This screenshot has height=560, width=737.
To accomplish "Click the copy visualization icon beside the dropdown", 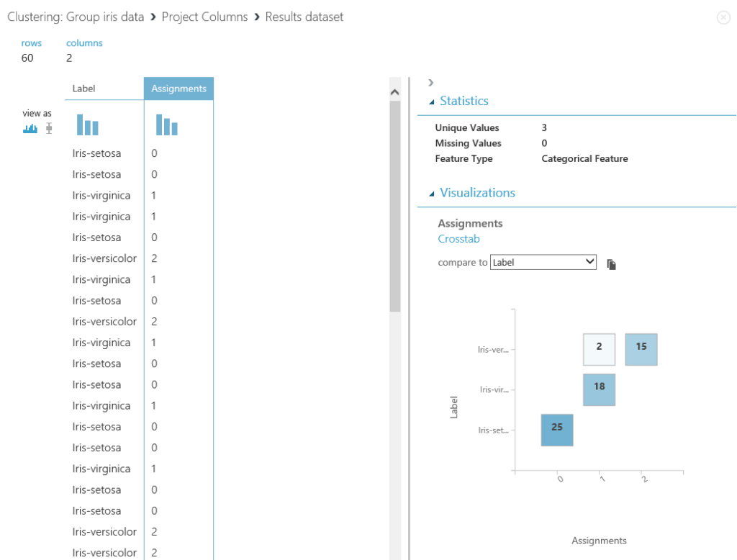I will pos(611,264).
